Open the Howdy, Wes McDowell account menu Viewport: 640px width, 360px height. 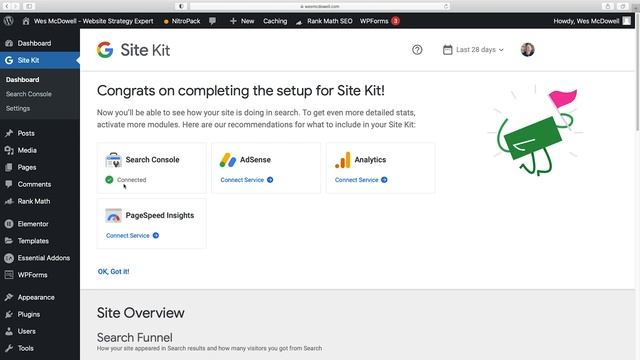click(592, 21)
